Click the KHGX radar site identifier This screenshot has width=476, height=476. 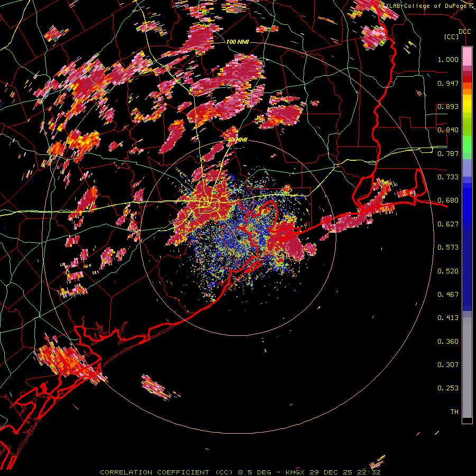click(295, 472)
